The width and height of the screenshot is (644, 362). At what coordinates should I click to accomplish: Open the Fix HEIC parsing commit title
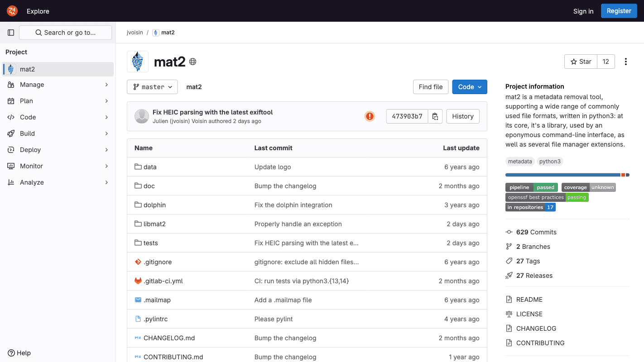pyautogui.click(x=213, y=112)
